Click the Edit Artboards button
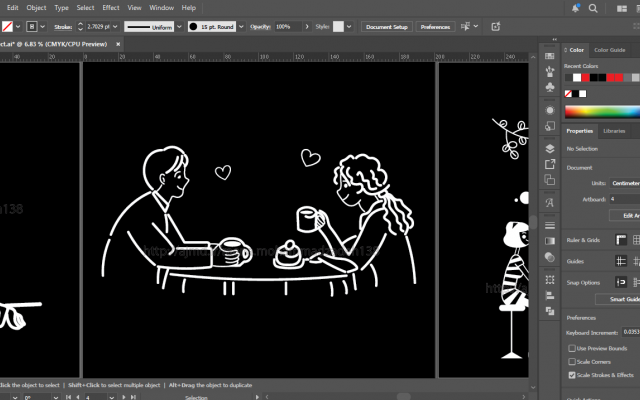Image resolution: width=640 pixels, height=400 pixels. click(625, 216)
